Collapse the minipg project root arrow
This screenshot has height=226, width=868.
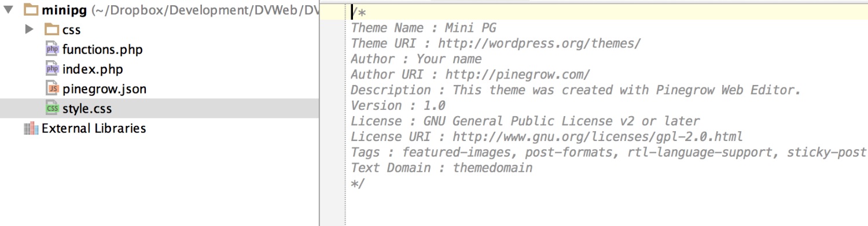[x=8, y=10]
